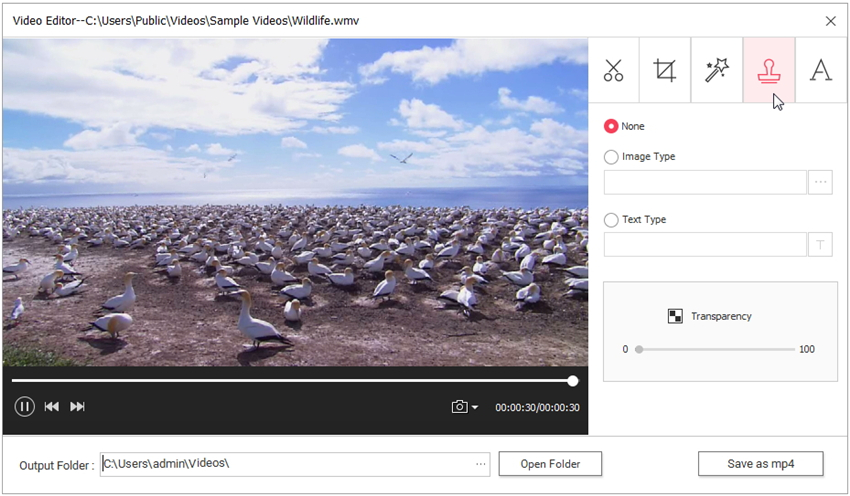Choose Text Type watermark option
850x496 pixels.
pyautogui.click(x=611, y=220)
